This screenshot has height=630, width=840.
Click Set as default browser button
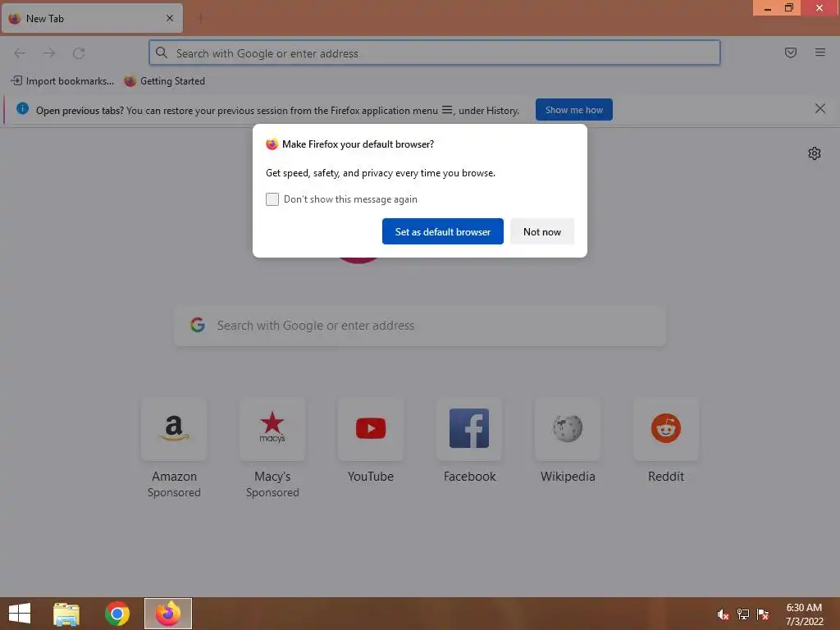coord(442,231)
